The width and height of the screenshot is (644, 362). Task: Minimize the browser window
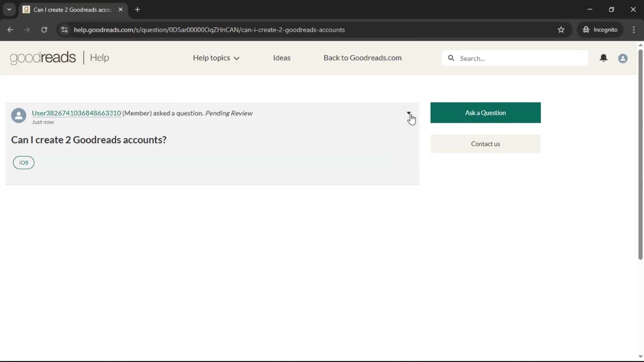click(590, 9)
